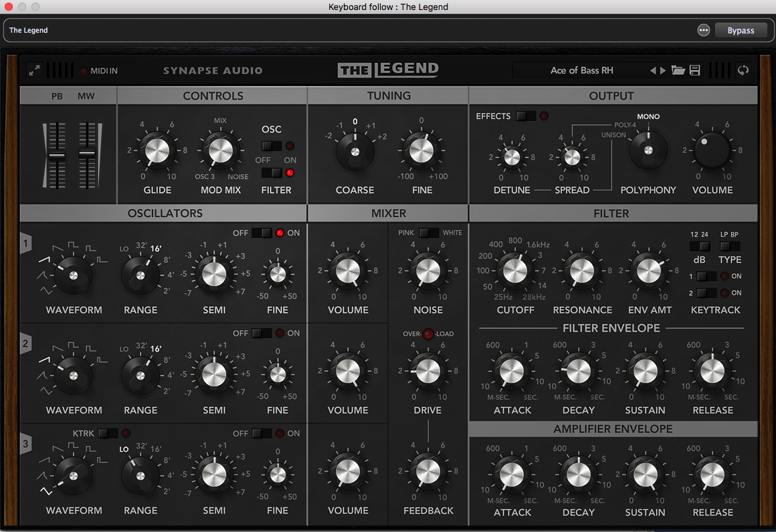This screenshot has width=776, height=532.
Task: Toggle the filter 12/24 dB switch
Action: coord(700,246)
